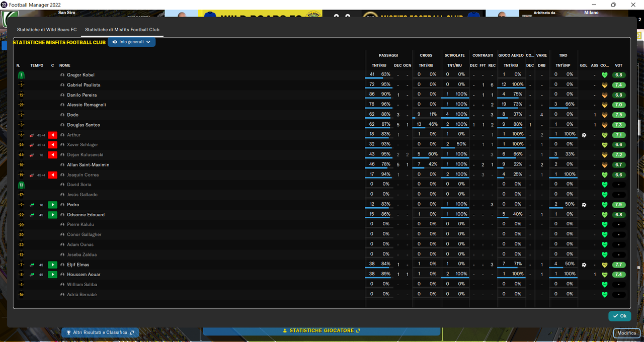Image resolution: width=644 pixels, height=342 pixels.
Task: Click the person icon next to Pedro
Action: pyautogui.click(x=62, y=205)
